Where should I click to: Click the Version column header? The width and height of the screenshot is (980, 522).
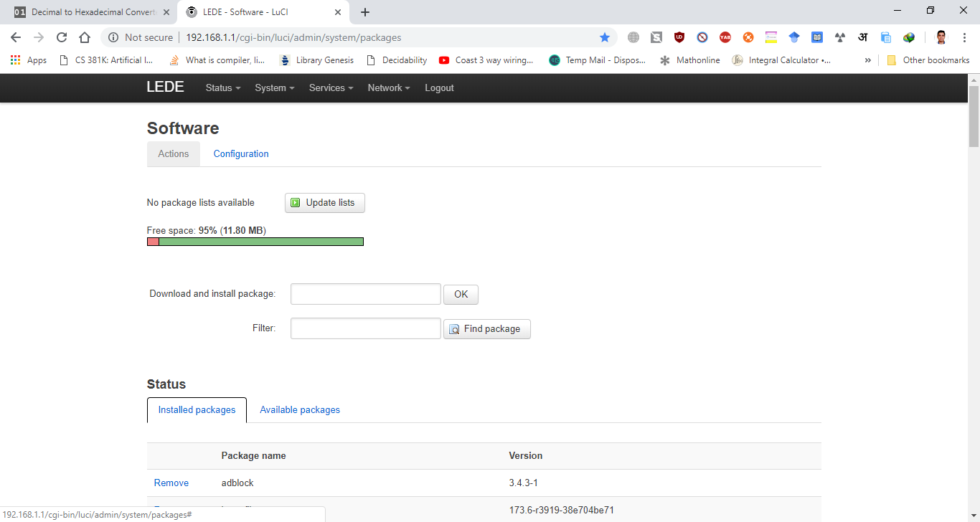tap(526, 455)
